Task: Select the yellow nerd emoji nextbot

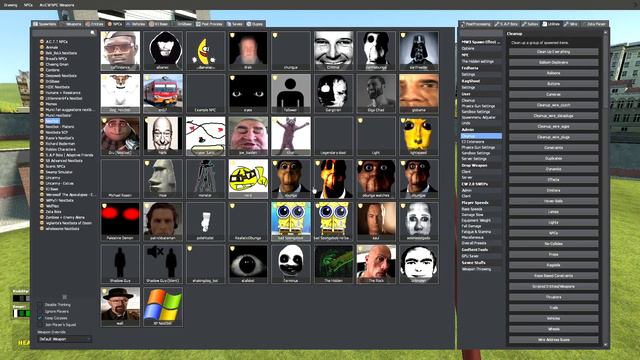Action: pos(248,179)
